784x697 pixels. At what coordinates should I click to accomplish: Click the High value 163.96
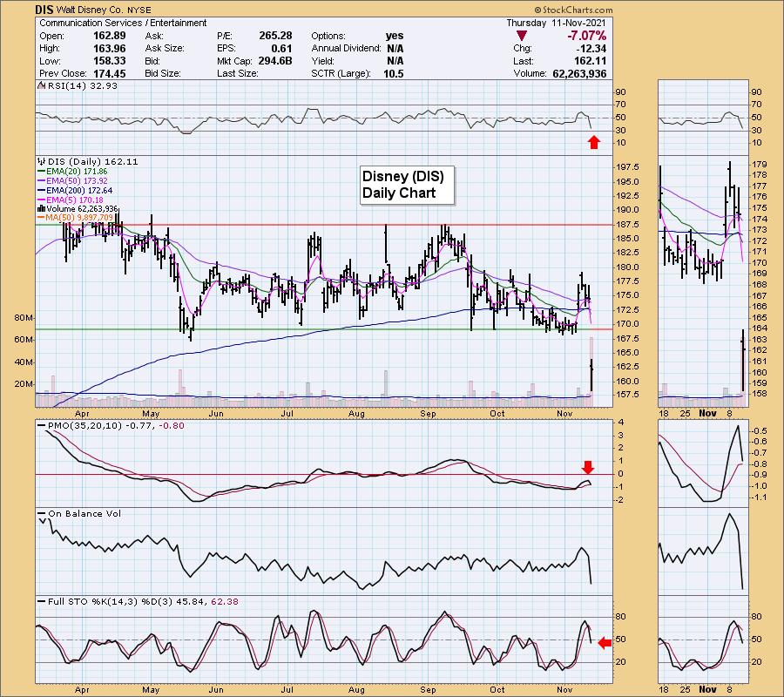[110, 48]
